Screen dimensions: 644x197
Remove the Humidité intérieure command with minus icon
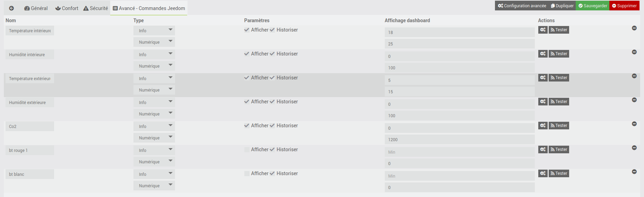point(634,52)
